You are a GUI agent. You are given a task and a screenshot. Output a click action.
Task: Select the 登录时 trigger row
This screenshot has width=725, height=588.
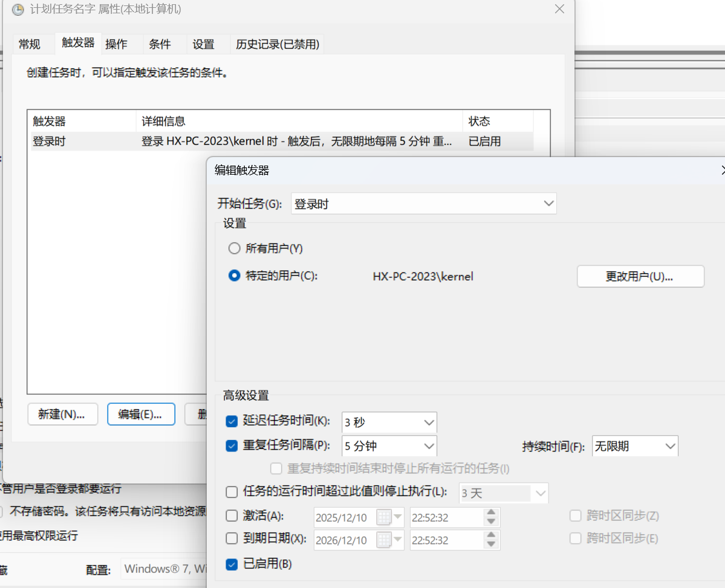[x=242, y=141]
